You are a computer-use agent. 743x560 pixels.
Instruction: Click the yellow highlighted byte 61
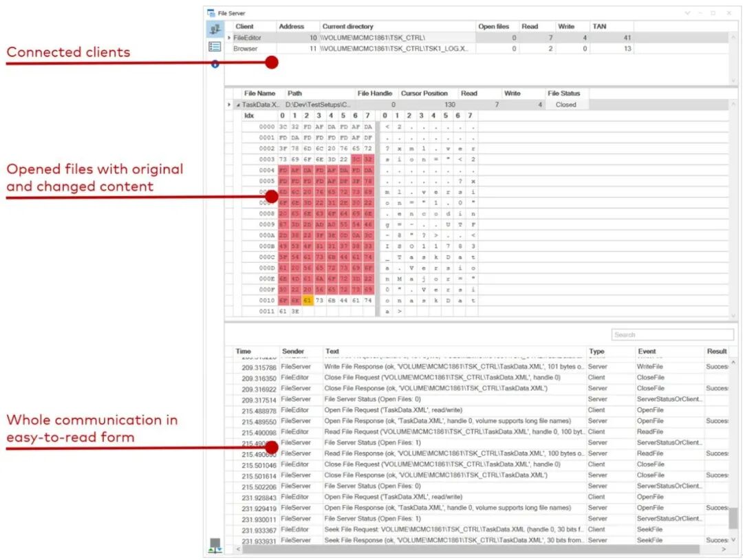click(x=308, y=301)
